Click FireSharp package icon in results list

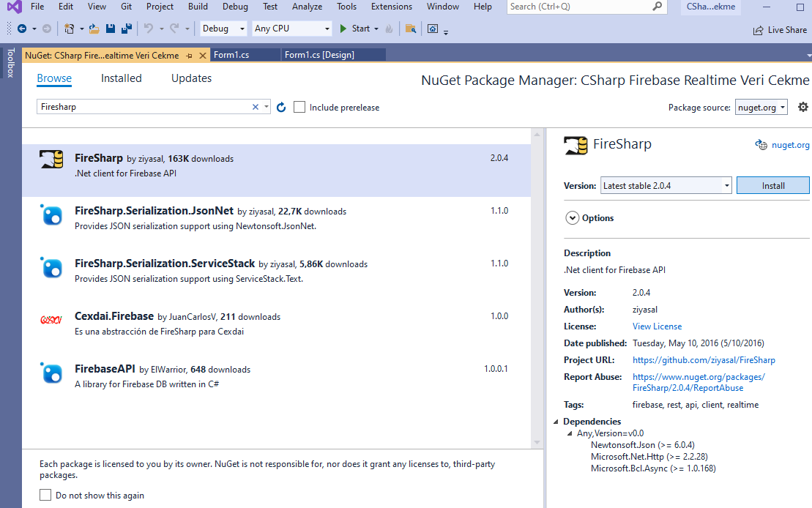[52, 159]
